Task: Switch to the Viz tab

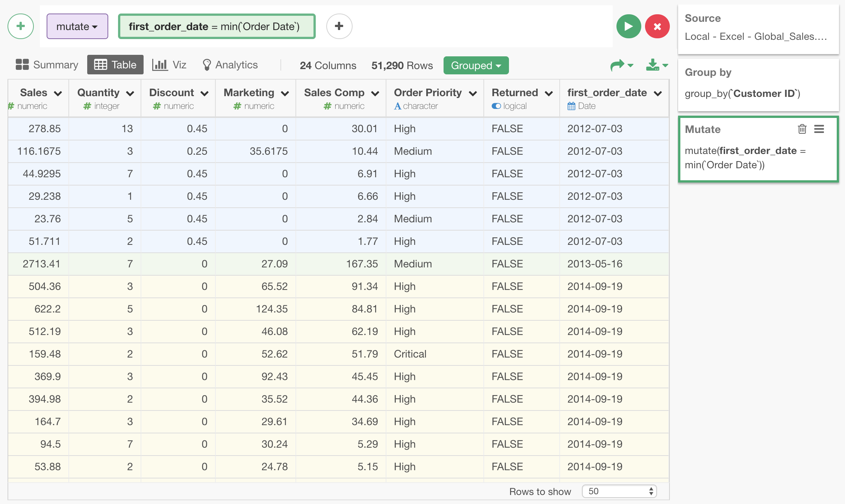Action: (x=170, y=65)
